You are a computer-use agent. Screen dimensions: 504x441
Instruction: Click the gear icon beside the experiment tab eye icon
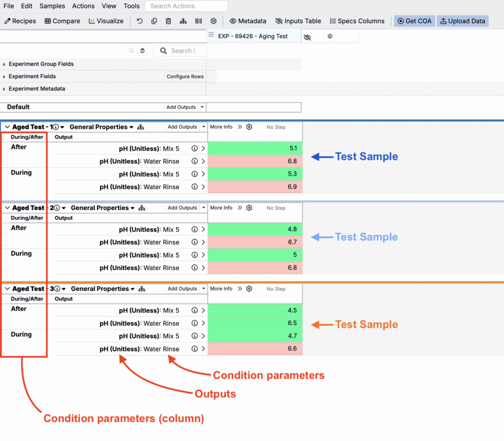(330, 36)
